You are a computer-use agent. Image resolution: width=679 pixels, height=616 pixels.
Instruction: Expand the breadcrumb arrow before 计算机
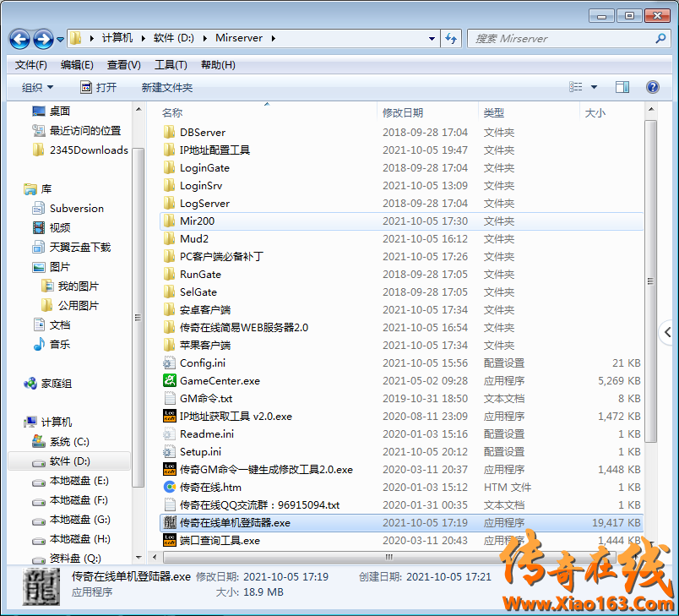pyautogui.click(x=92, y=39)
